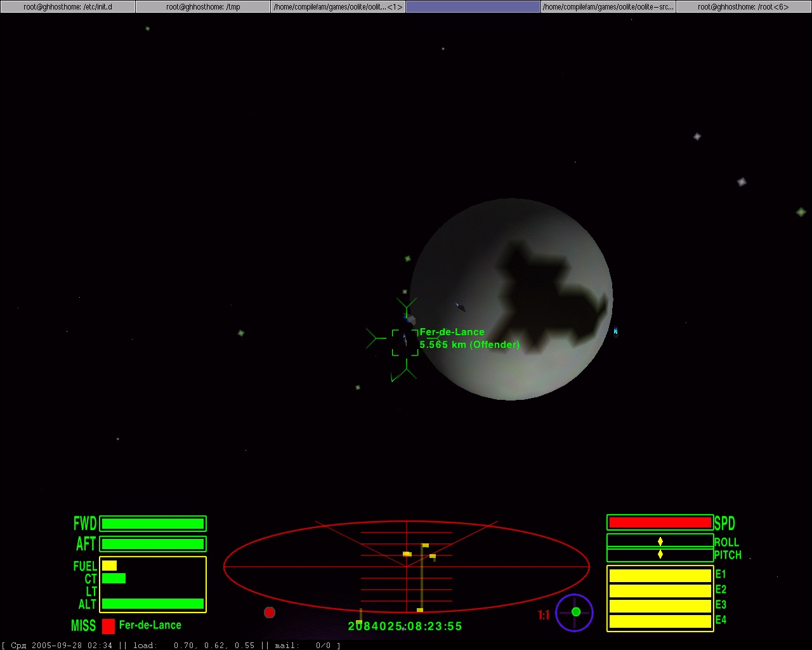This screenshot has height=650, width=812.
Task: Click the E1 energy bank bar
Action: tap(660, 576)
